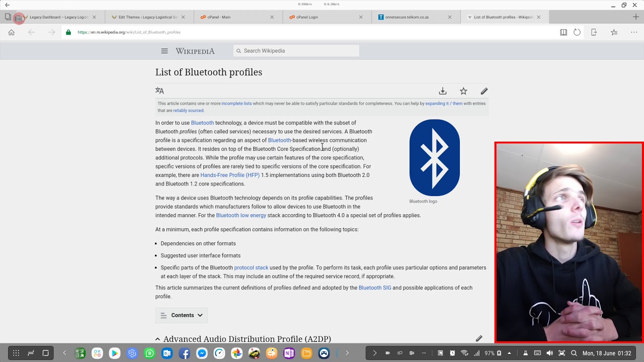View site security padlock info

pos(68,32)
